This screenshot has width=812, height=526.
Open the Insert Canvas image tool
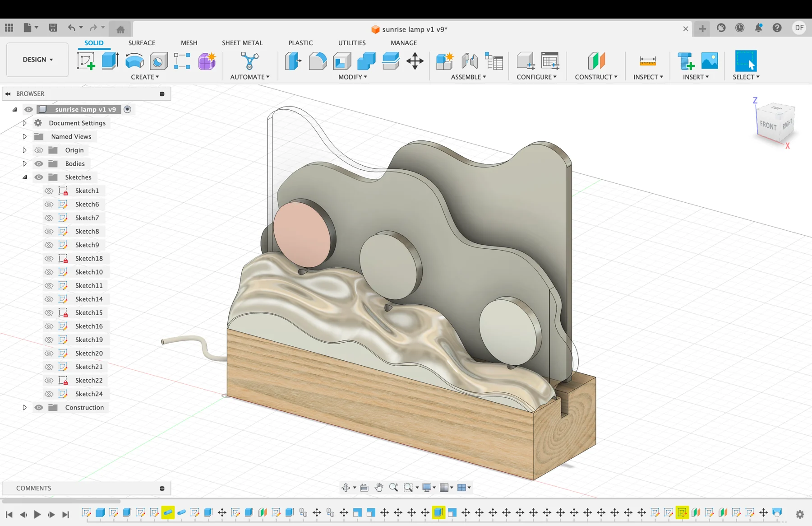tap(710, 61)
